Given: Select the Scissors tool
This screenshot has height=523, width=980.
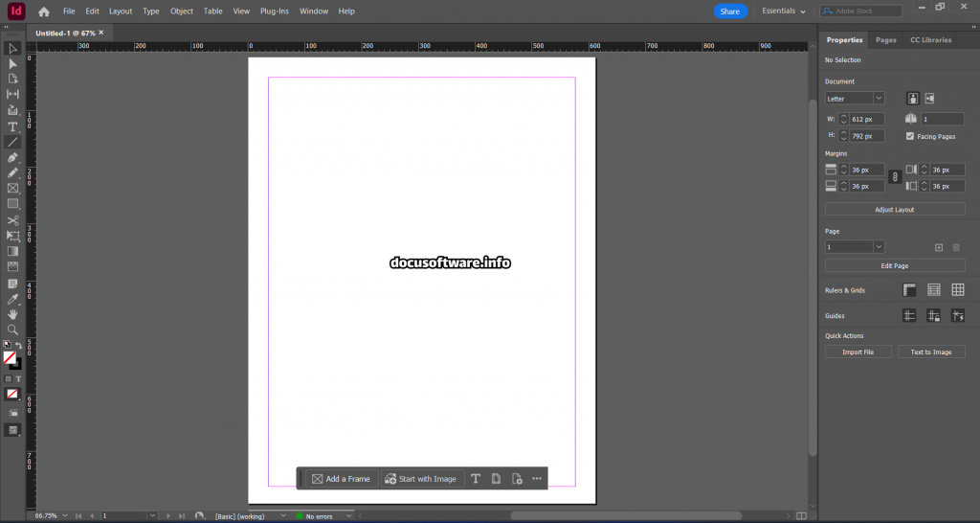Looking at the screenshot, I should point(12,220).
